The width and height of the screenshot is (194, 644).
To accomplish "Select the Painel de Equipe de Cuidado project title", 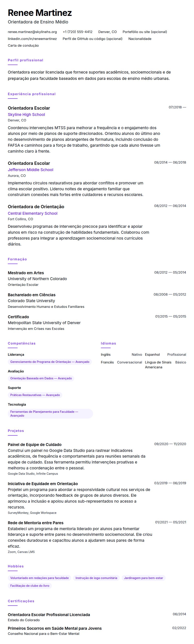I will point(35,445).
